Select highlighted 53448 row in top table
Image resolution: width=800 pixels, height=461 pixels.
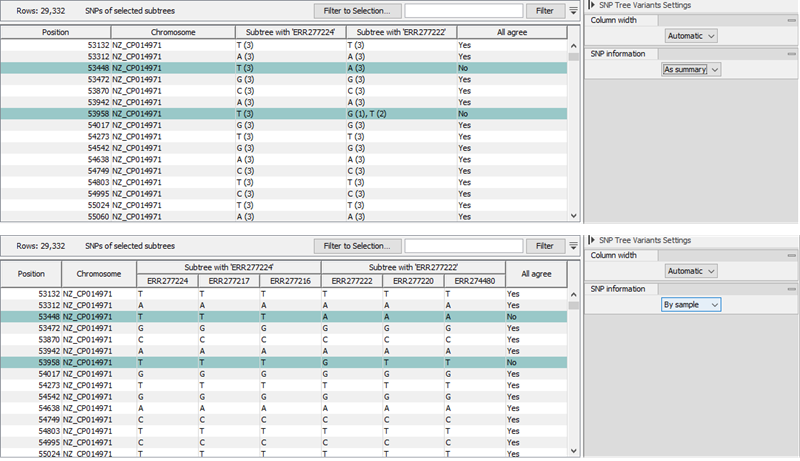click(284, 68)
